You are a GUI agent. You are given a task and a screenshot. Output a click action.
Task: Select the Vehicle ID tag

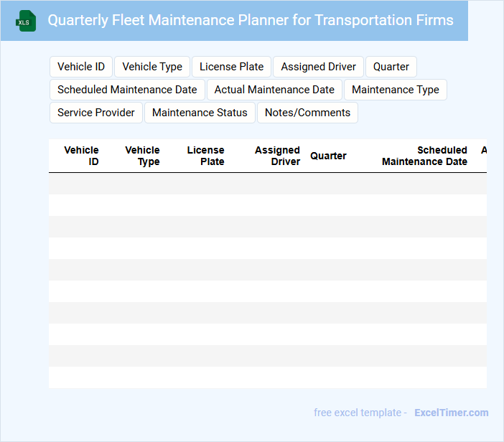[81, 67]
